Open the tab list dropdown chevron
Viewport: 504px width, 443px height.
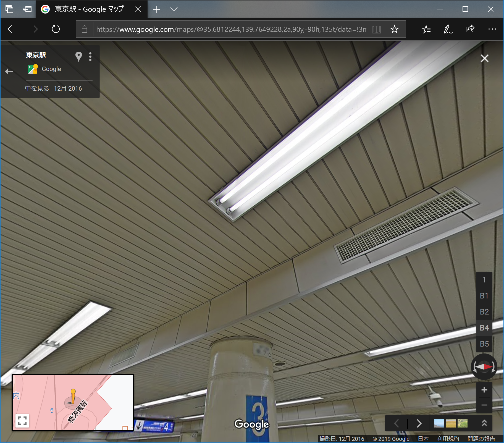tap(174, 9)
